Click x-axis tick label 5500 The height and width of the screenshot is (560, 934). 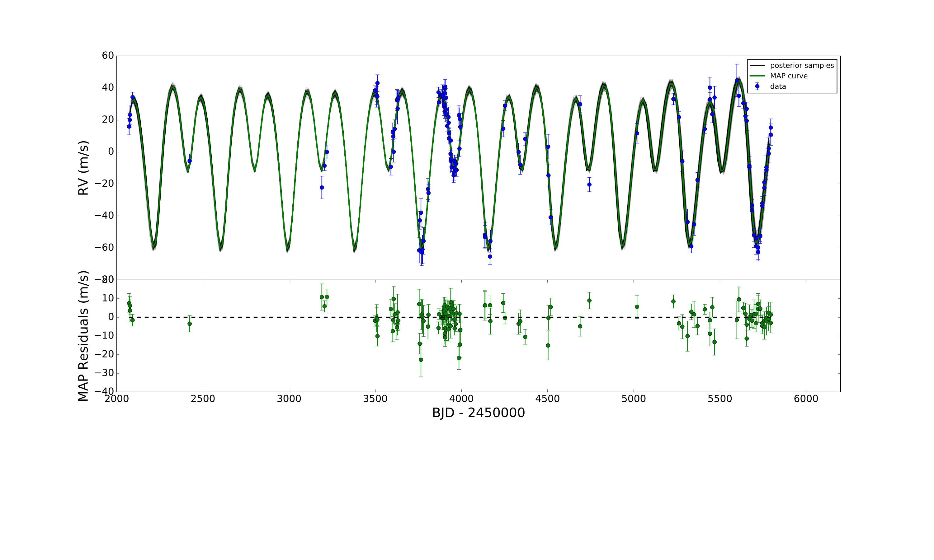pos(720,399)
